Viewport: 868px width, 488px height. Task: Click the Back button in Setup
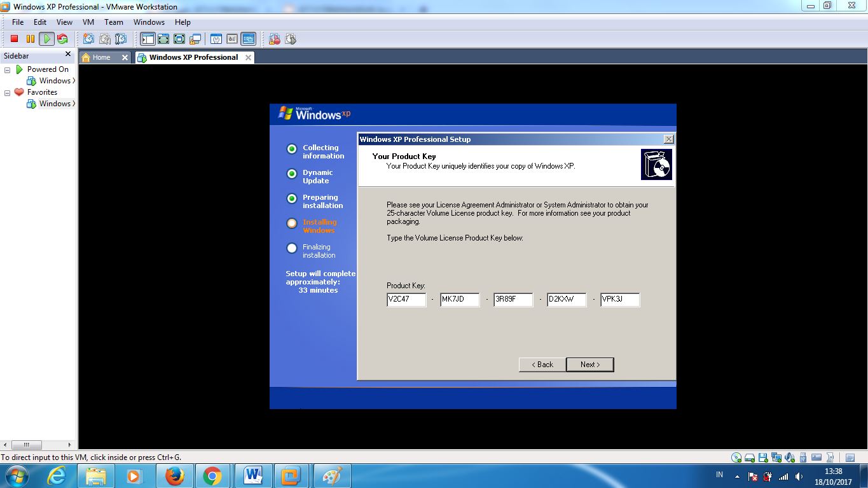click(542, 365)
